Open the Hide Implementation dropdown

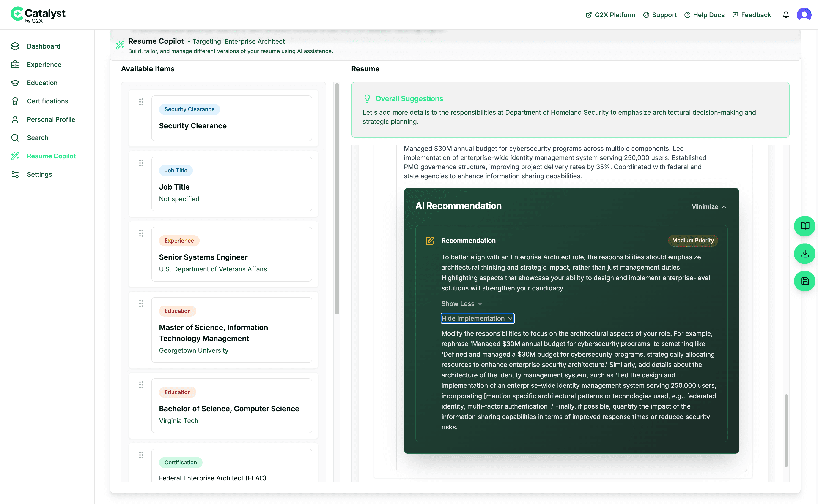coord(477,318)
